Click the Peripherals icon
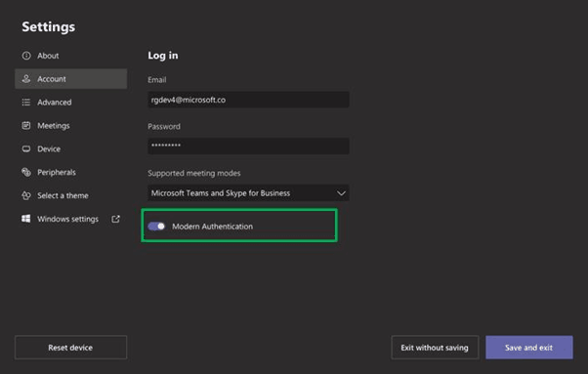Screen dimensions: 588x374 26,172
